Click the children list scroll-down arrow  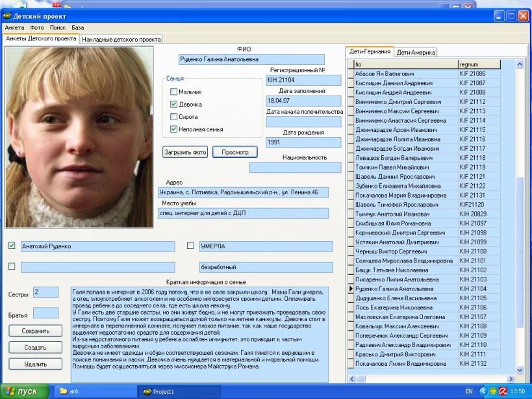[x=520, y=370]
